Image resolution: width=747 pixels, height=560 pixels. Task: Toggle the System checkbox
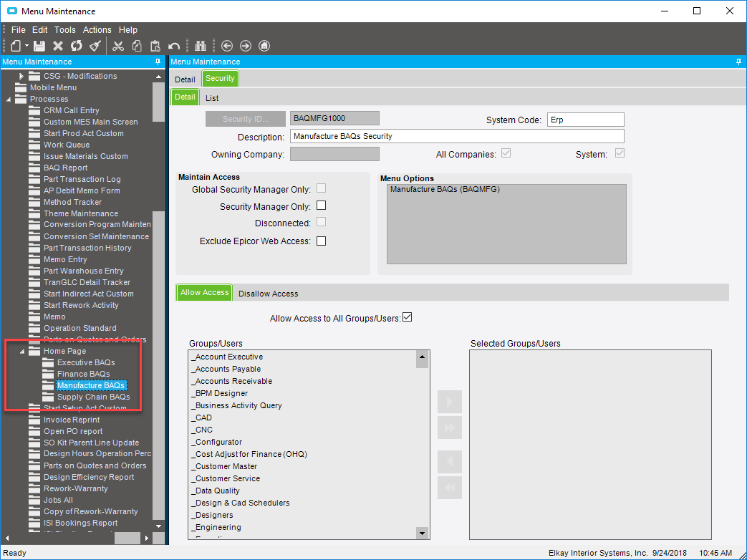[620, 153]
